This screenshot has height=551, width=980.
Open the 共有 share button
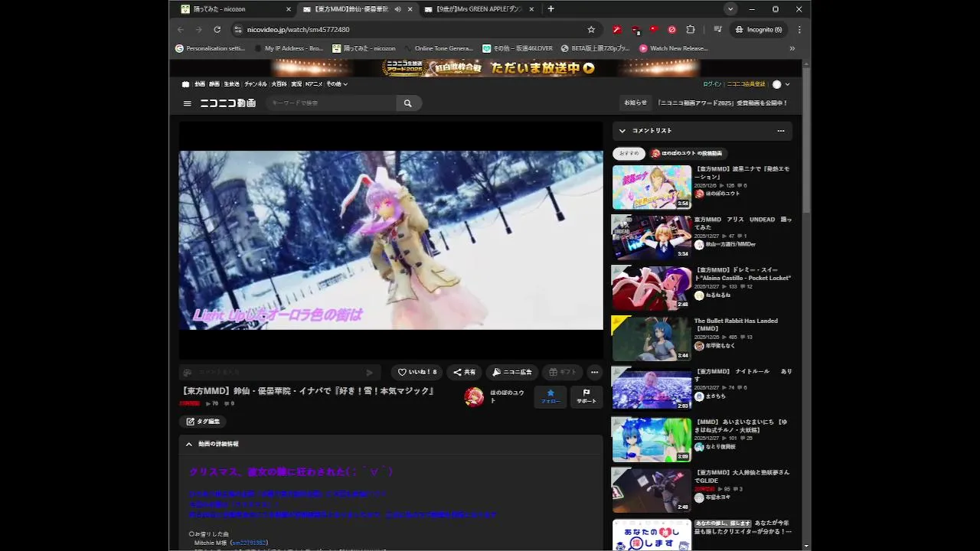point(464,372)
